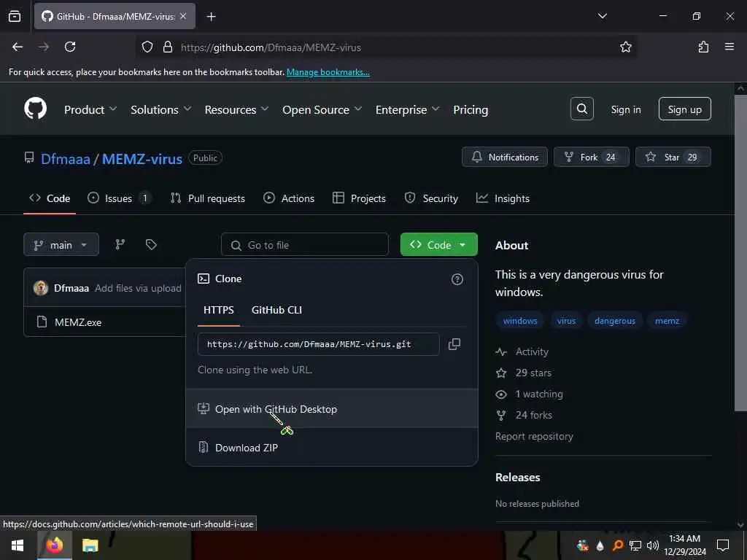Viewport: 747px width, 560px height.
Task: Open Clone help question mark icon
Action: tap(457, 279)
